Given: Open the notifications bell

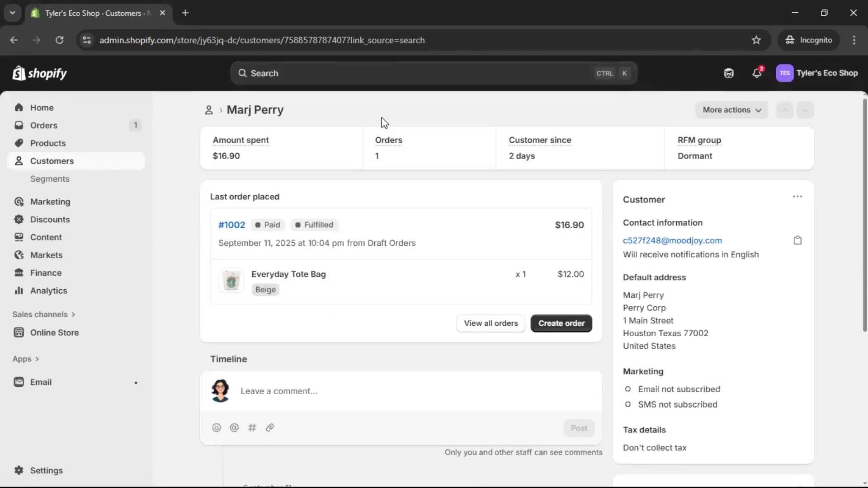Looking at the screenshot, I should [757, 73].
